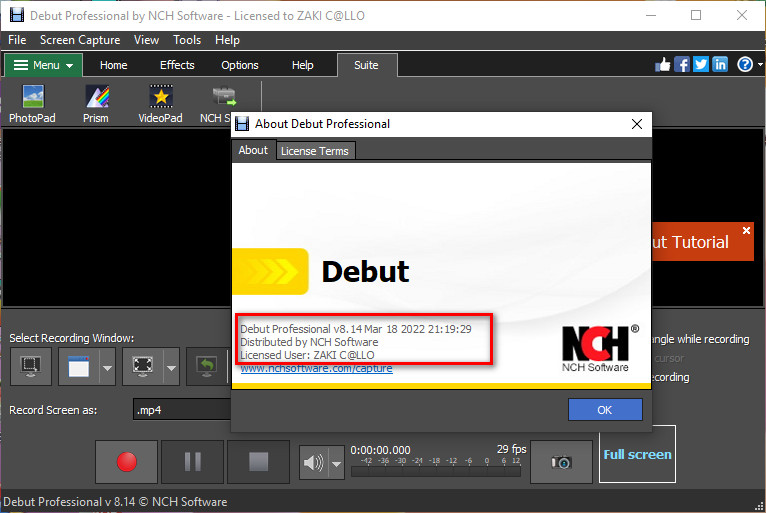The width and height of the screenshot is (766, 513).
Task: Launch Prism video converter icon
Action: point(96,103)
